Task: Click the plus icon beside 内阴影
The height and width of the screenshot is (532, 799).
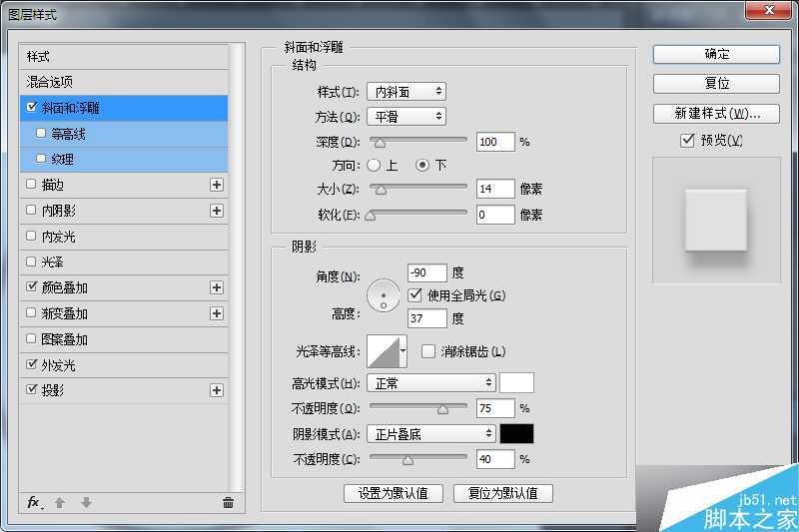Action: click(x=216, y=211)
